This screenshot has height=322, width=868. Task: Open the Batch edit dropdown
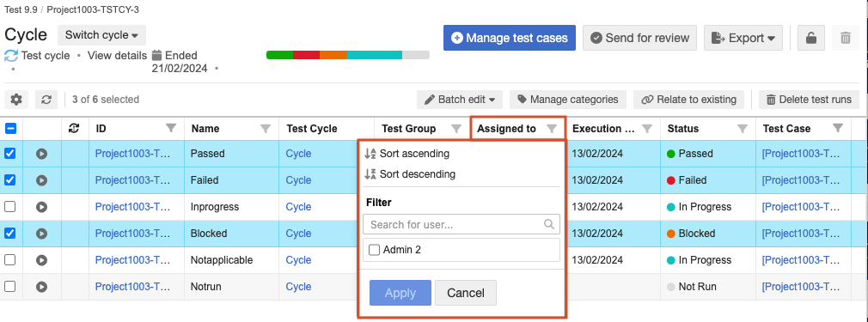tap(460, 100)
